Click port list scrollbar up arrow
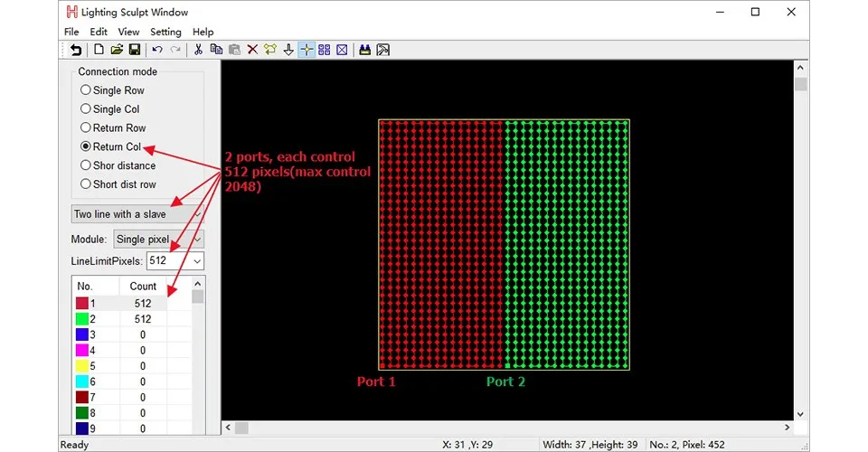This screenshot has height=452, width=868. 198,283
